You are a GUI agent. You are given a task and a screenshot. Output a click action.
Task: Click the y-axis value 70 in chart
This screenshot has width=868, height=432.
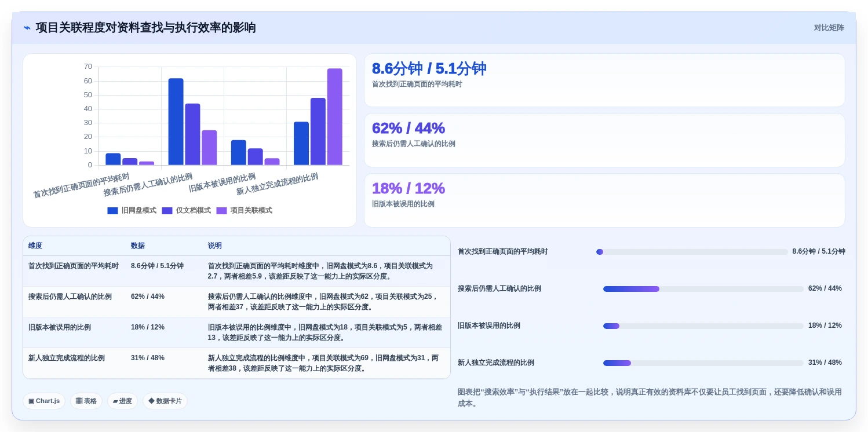88,67
